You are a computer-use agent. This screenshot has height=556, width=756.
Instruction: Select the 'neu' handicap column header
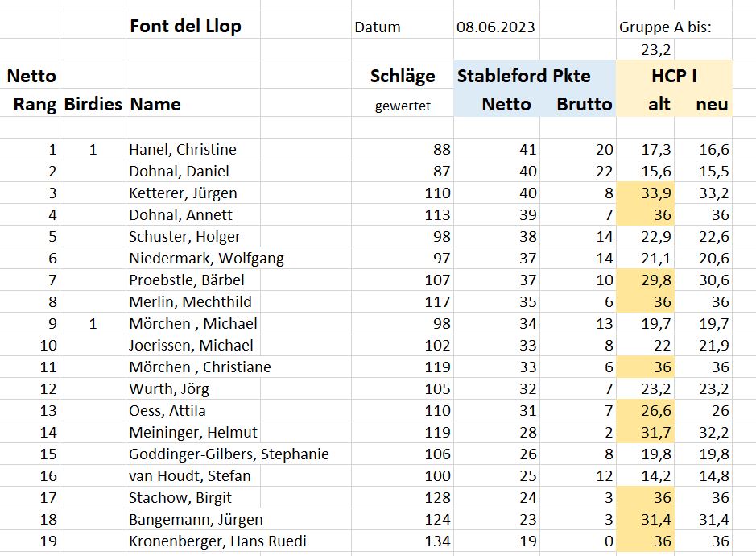712,104
